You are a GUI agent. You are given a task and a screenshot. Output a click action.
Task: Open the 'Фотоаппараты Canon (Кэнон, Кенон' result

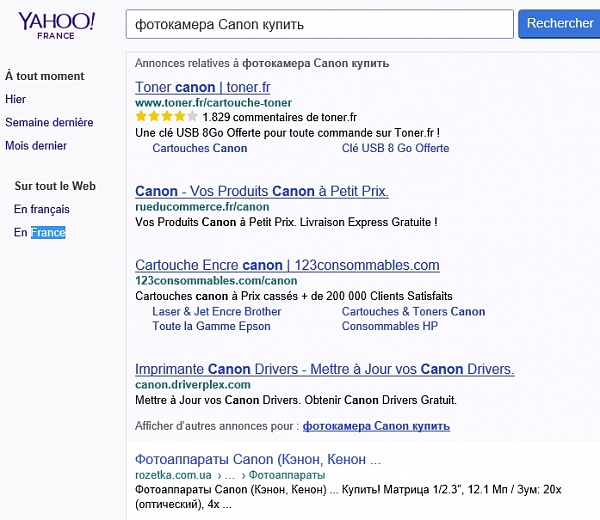pyautogui.click(x=258, y=459)
